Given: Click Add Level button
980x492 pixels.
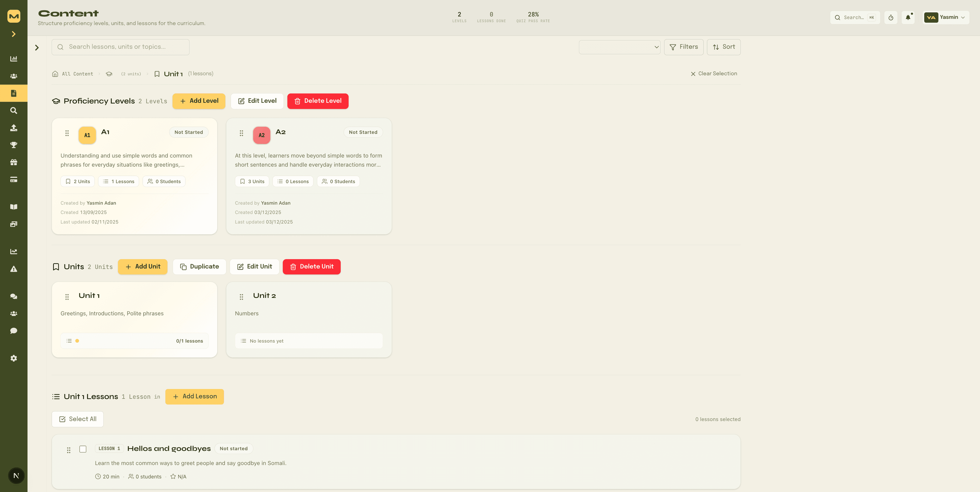Looking at the screenshot, I should point(199,101).
